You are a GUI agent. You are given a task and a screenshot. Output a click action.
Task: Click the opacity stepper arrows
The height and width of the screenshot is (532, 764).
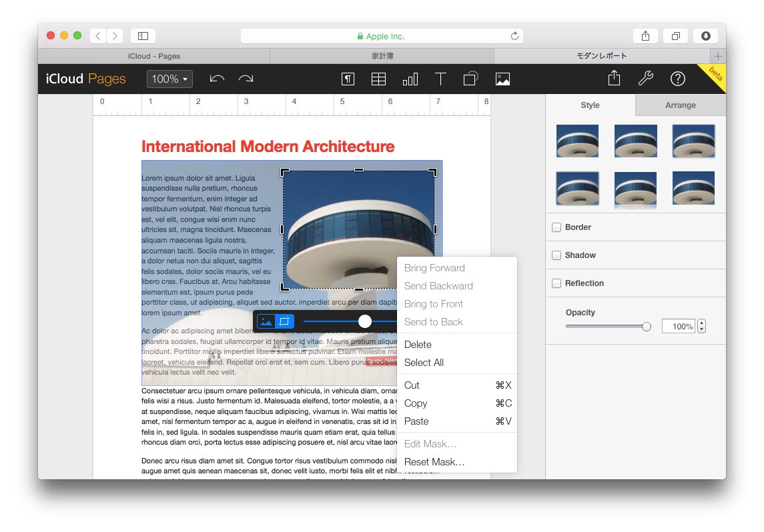coord(702,326)
